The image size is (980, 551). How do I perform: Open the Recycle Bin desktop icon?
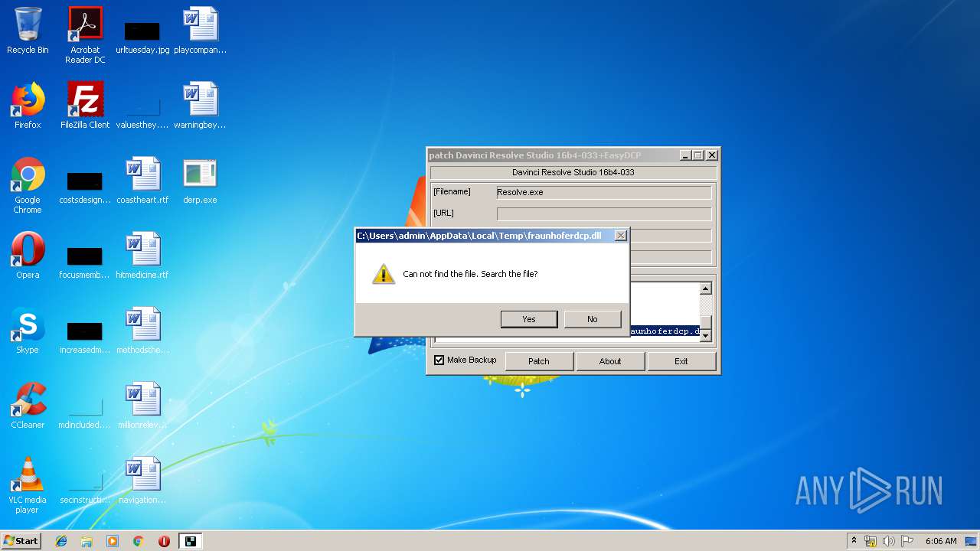pyautogui.click(x=28, y=31)
